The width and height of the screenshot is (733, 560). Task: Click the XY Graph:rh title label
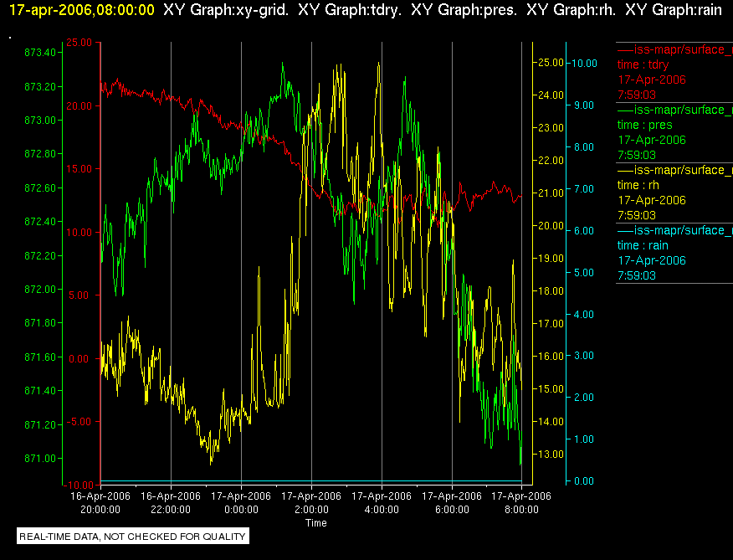pos(571,10)
